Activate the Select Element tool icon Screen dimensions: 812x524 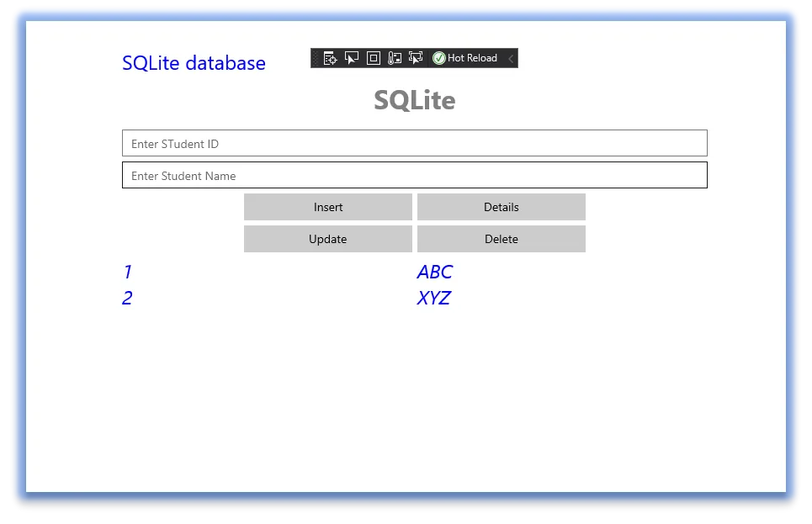pyautogui.click(x=352, y=58)
